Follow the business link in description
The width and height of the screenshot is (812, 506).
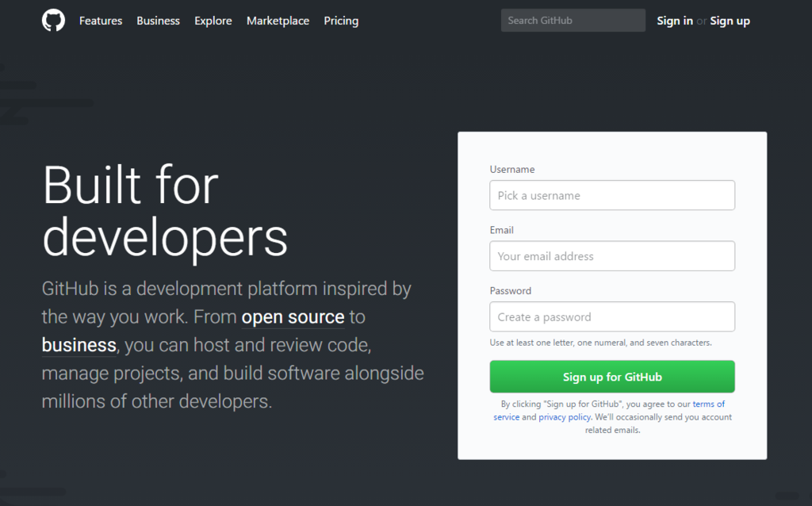[79, 346]
